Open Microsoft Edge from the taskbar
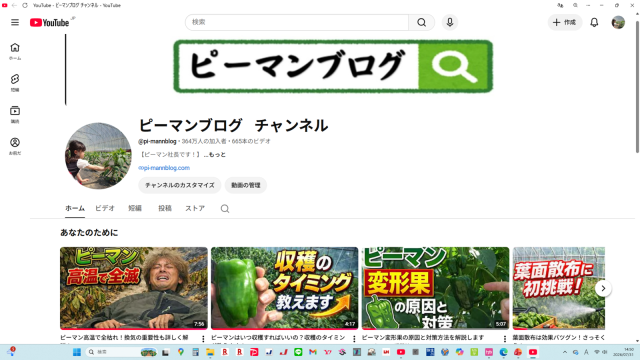640x360 pixels. pos(503,352)
